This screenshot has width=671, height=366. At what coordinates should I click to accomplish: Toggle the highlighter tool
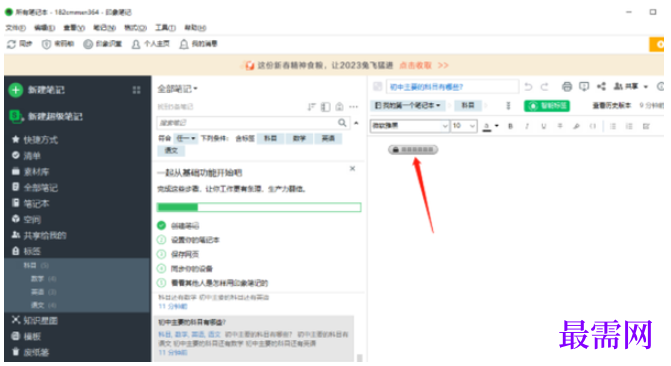coord(576,126)
